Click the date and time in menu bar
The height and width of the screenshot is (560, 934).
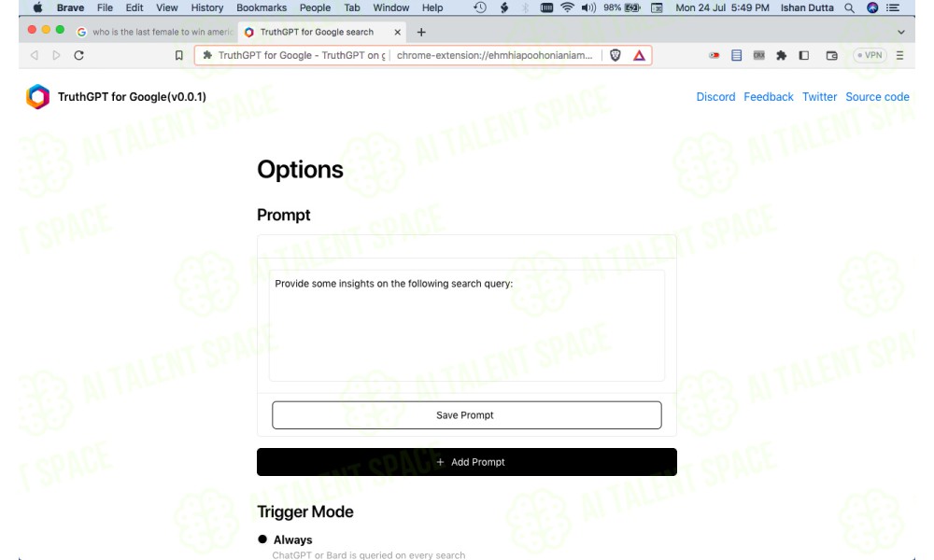[722, 7]
